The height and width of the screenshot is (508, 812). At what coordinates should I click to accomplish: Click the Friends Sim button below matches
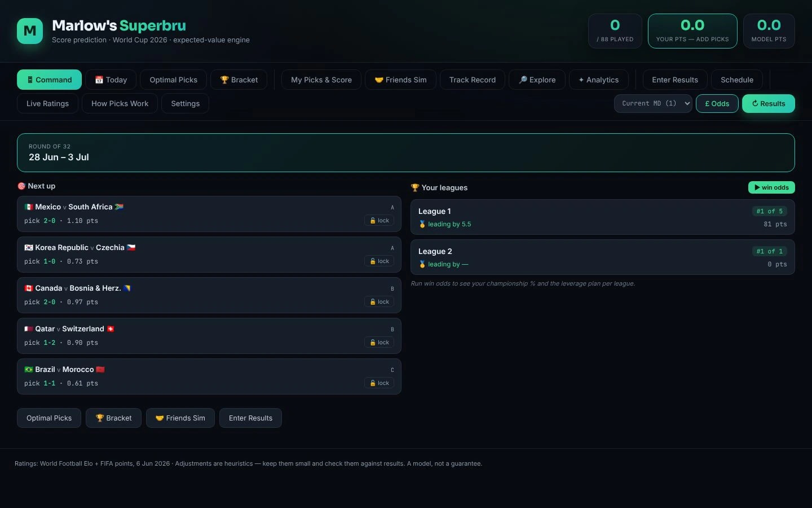[180, 418]
